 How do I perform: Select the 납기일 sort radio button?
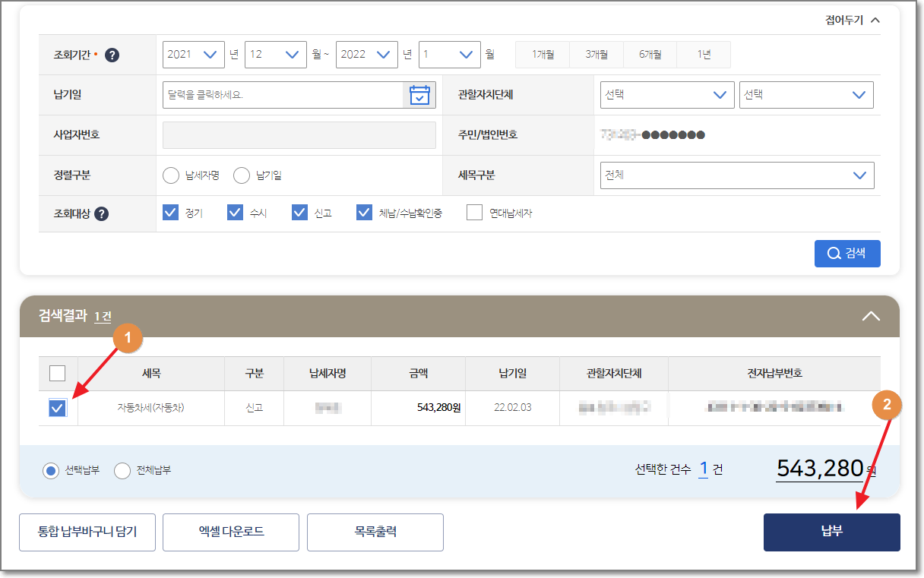pos(239,175)
